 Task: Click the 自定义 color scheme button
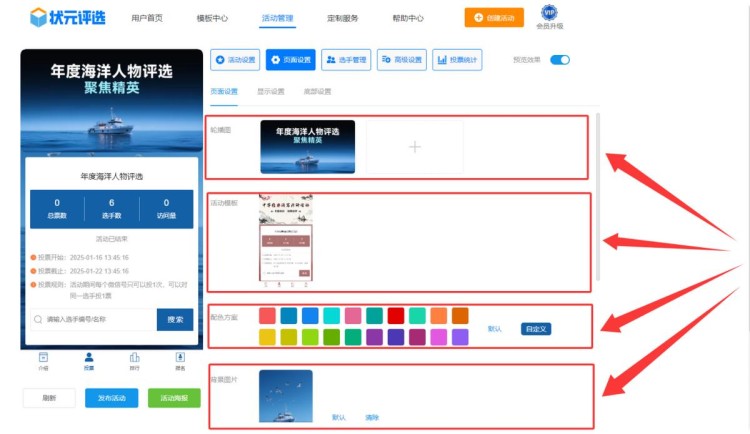click(535, 329)
